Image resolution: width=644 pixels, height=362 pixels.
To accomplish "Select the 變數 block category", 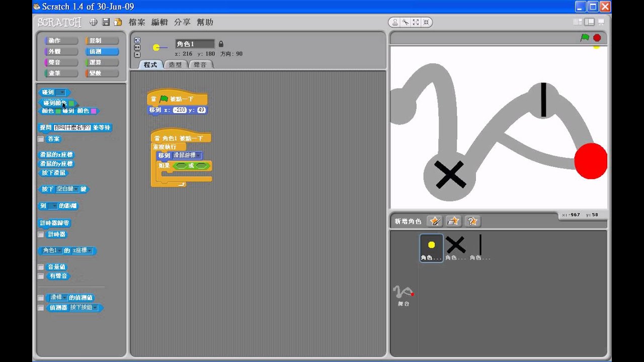I will 102,73.
